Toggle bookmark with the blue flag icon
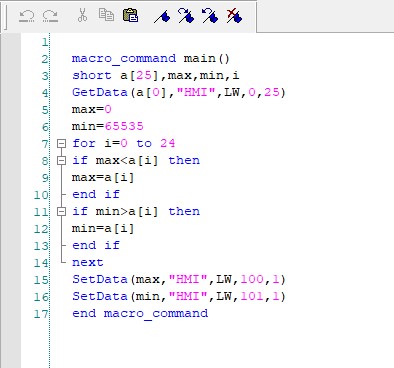This screenshot has width=394, height=368. click(x=162, y=16)
